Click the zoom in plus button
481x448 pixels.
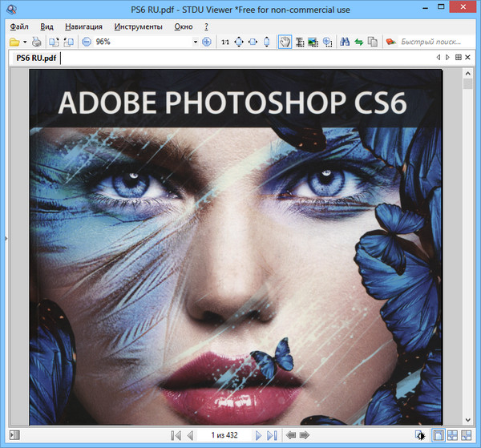tap(207, 42)
